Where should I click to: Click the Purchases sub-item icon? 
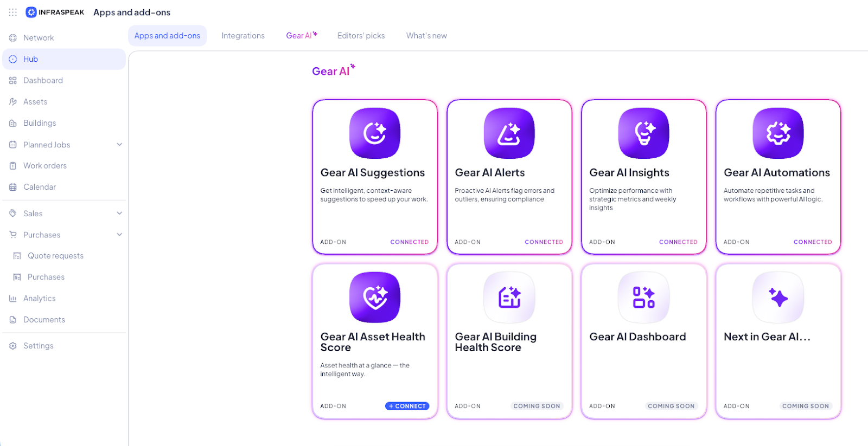pyautogui.click(x=17, y=277)
